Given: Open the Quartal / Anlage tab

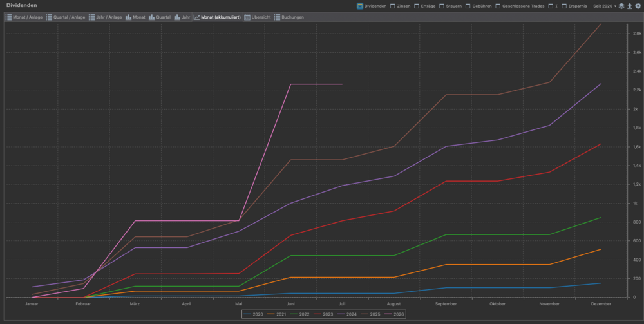Looking at the screenshot, I should [x=65, y=17].
